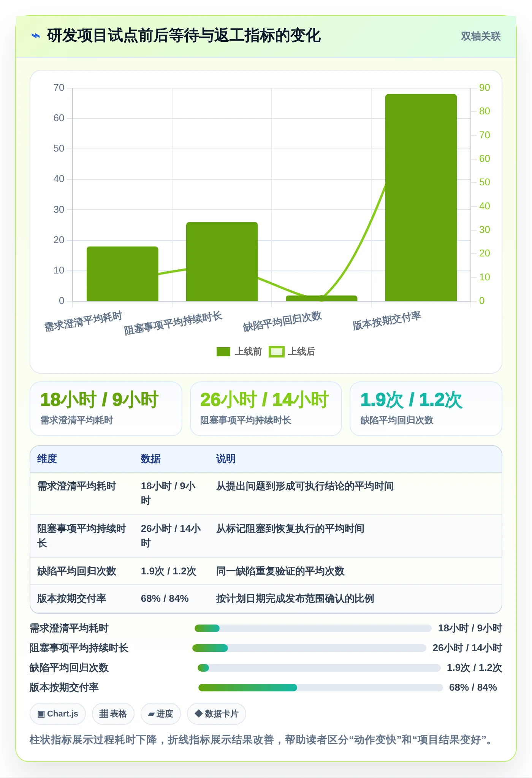Click the 阻塞事项平均持续时长 x-axis label
This screenshot has height=778, width=532.
[x=173, y=323]
